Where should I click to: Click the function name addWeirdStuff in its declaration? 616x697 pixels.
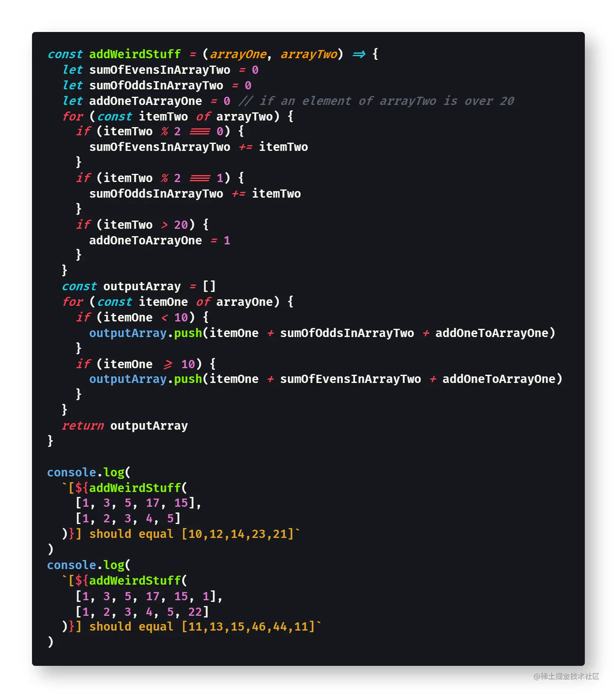(135, 54)
